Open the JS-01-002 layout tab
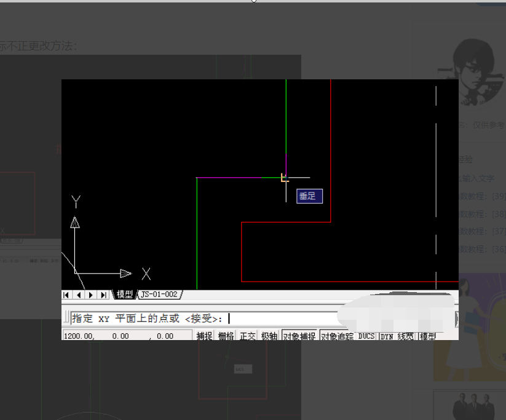 pyautogui.click(x=159, y=295)
